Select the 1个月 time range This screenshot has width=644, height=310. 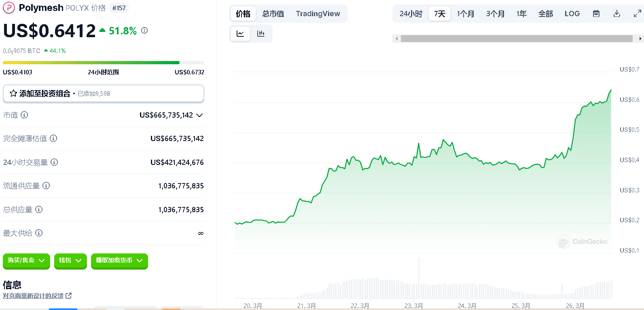tap(465, 14)
